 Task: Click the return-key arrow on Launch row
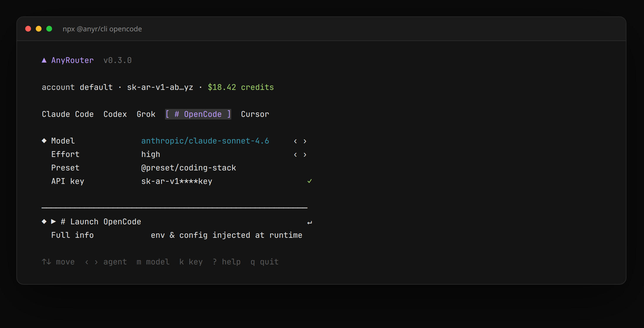coord(310,223)
